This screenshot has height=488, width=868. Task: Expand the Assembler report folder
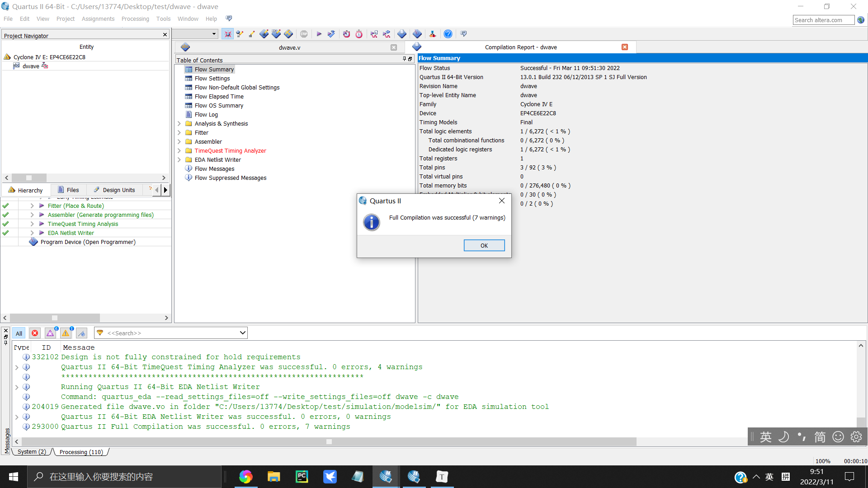coord(179,141)
